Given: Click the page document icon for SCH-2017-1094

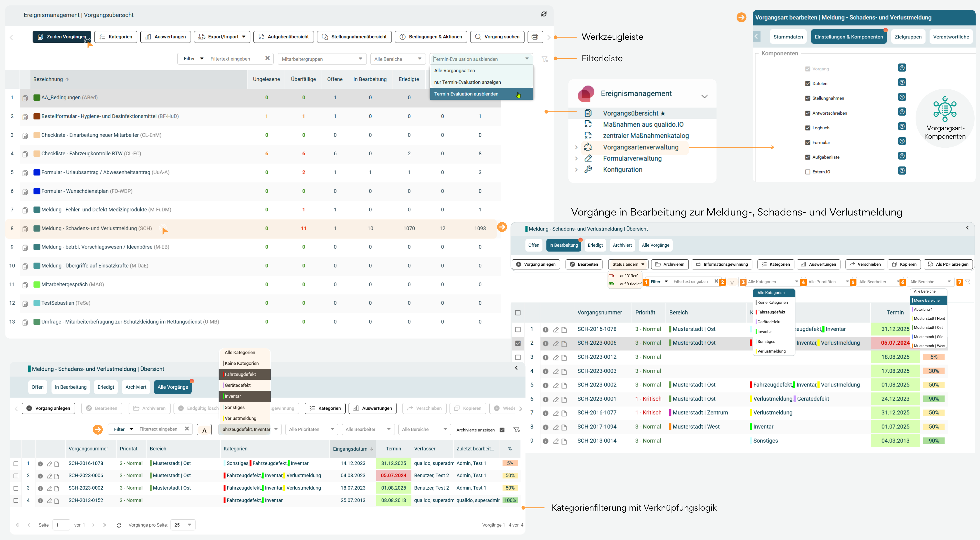Looking at the screenshot, I should [x=564, y=427].
